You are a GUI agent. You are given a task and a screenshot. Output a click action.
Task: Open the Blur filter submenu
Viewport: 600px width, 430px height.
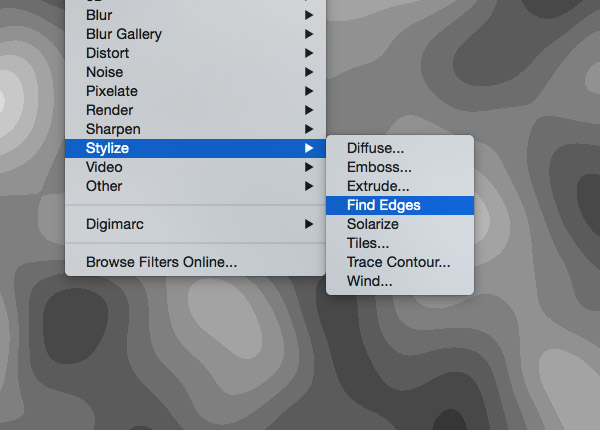pos(100,15)
